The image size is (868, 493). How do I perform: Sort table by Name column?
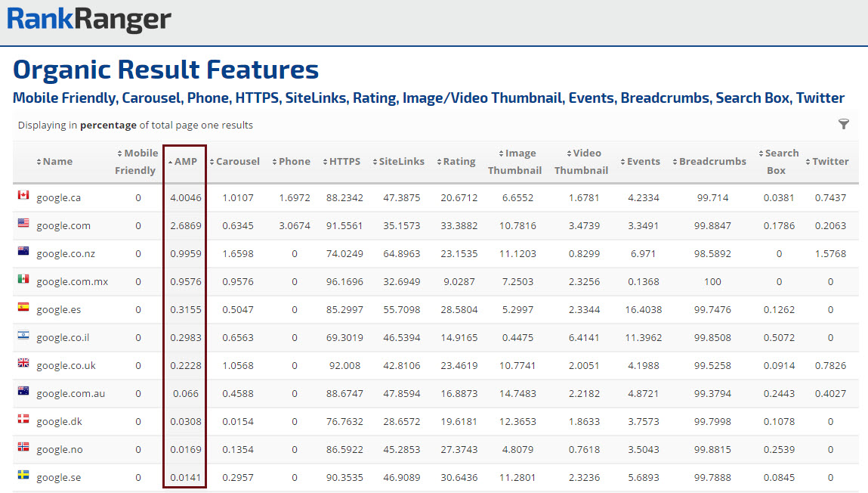click(57, 162)
